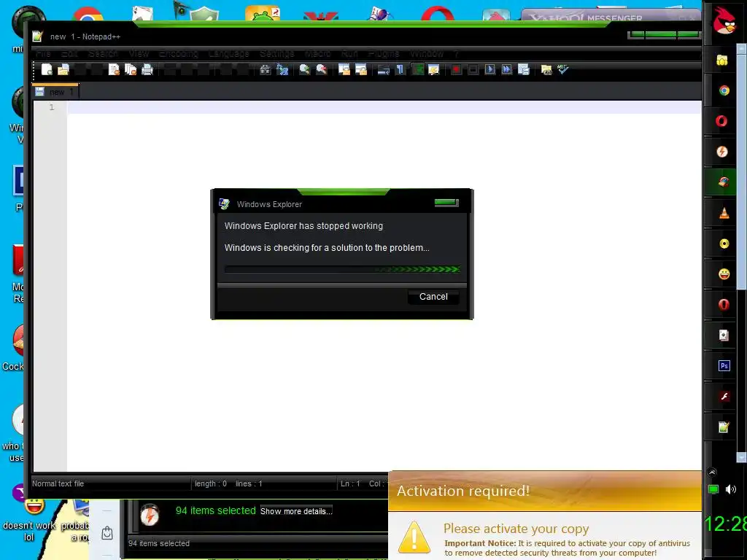Click the taskbar clock showing 12:28
This screenshot has width=747, height=560.
725,524
